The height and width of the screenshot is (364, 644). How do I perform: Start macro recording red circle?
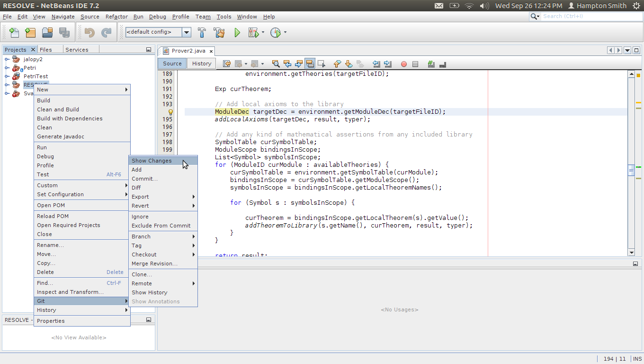point(404,64)
